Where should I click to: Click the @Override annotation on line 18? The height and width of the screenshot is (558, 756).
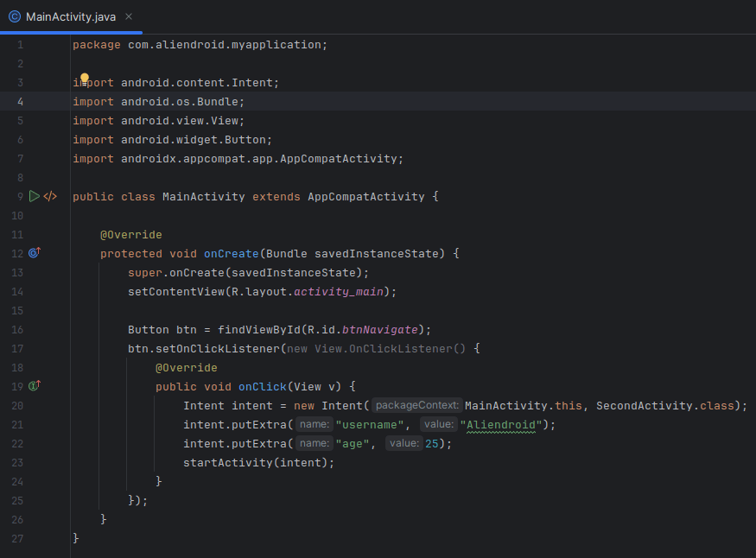pyautogui.click(x=186, y=368)
